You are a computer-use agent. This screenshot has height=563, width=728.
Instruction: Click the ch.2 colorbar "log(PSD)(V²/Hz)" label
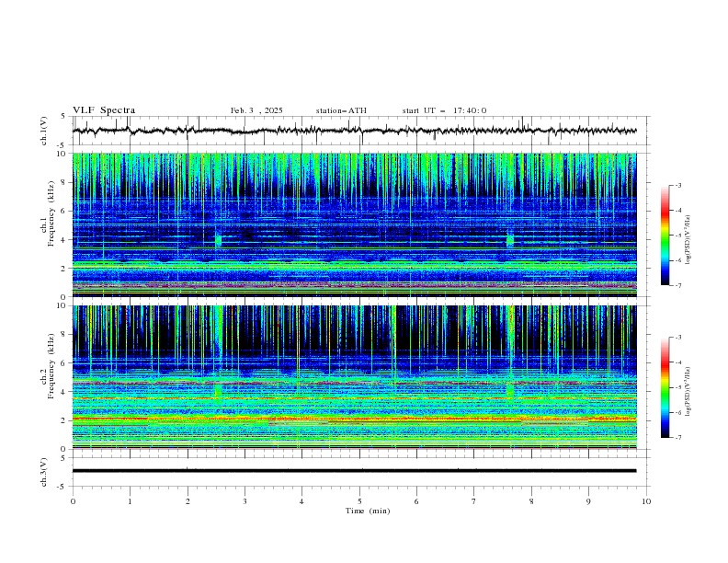pos(688,392)
